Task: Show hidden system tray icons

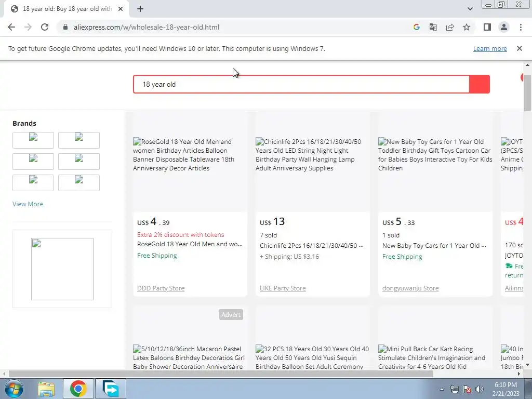Action: [x=442, y=389]
